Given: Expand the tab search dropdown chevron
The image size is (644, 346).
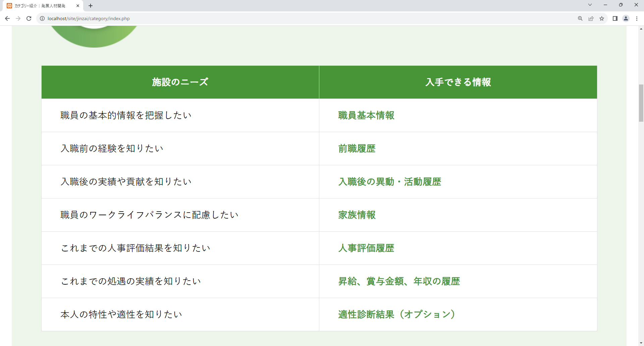Looking at the screenshot, I should pos(590,5).
